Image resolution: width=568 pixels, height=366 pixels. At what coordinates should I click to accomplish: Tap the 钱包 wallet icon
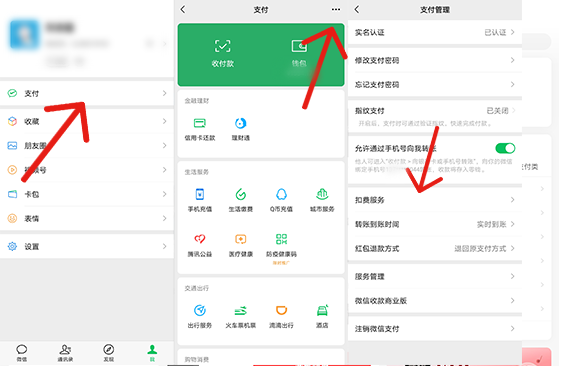[299, 46]
